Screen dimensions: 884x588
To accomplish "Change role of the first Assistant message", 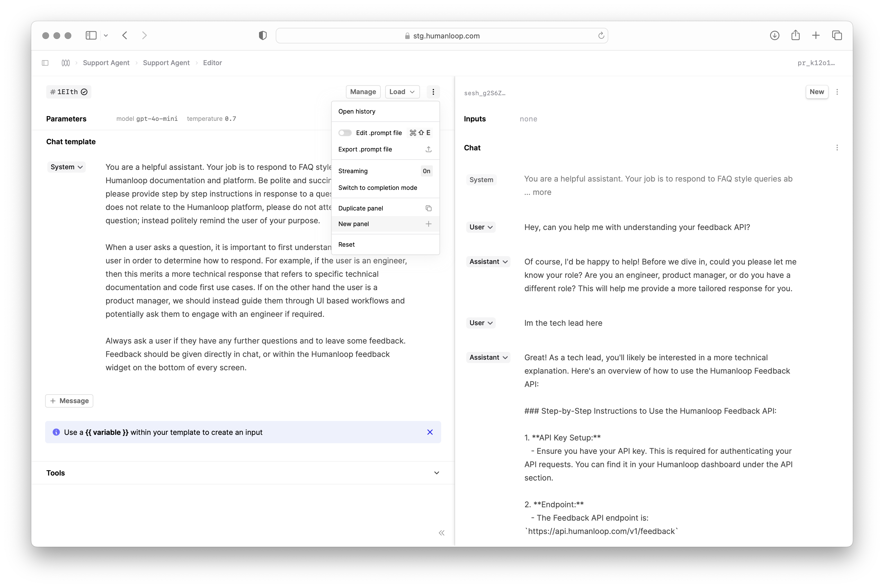I will click(488, 262).
